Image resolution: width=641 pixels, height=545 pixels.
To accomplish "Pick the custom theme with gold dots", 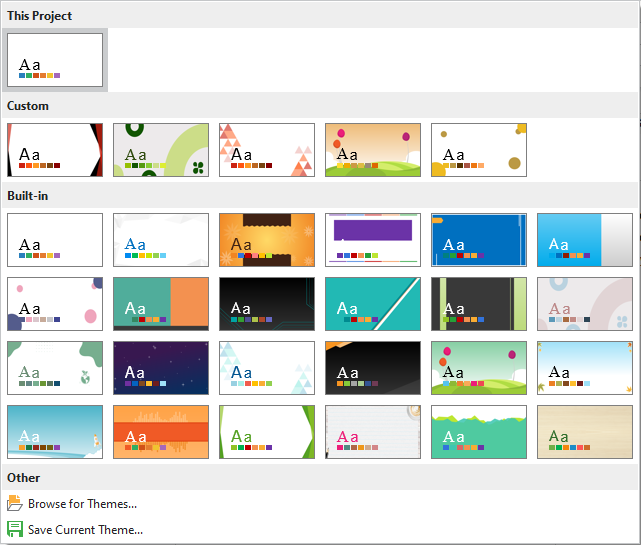I will 479,150.
